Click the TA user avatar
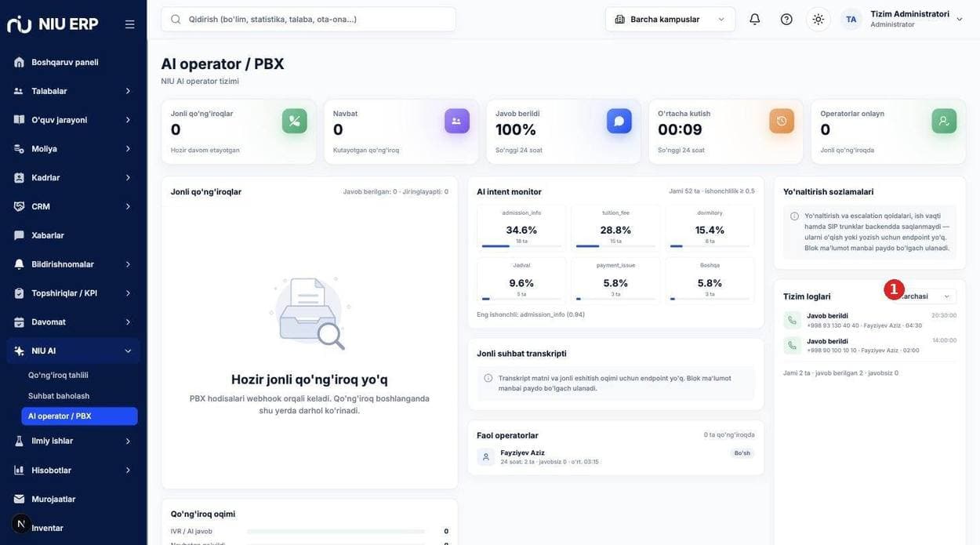The image size is (980, 545). [x=851, y=19]
